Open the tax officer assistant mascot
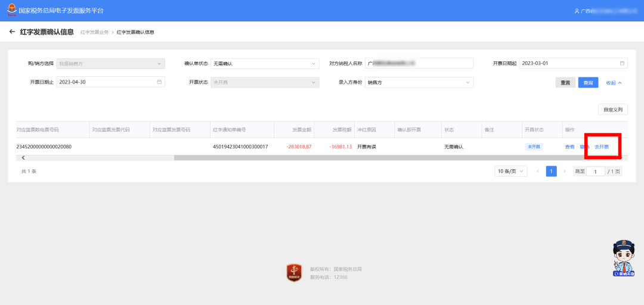Image resolution: width=644 pixels, height=305 pixels. [624, 258]
